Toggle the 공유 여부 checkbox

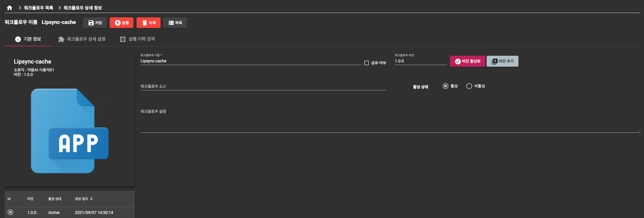click(367, 63)
